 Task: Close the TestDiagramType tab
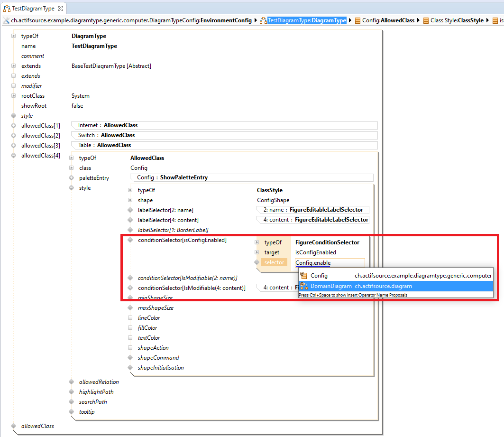coord(61,9)
